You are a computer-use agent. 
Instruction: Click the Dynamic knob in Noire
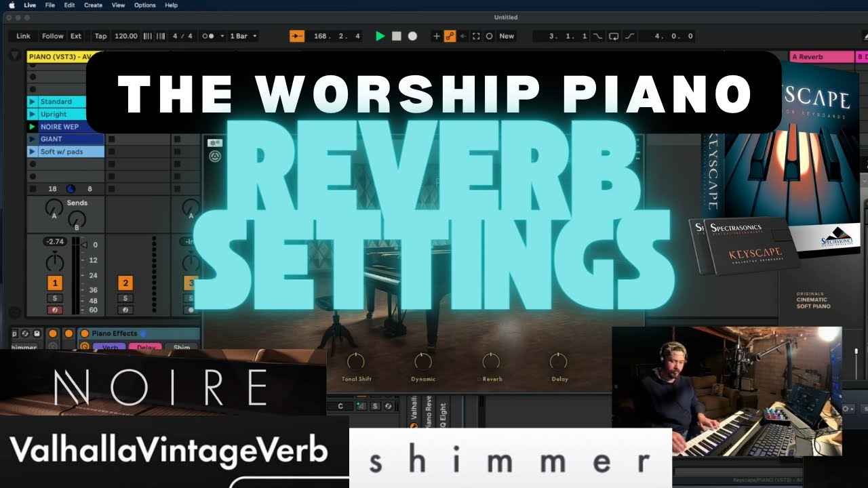(x=422, y=361)
